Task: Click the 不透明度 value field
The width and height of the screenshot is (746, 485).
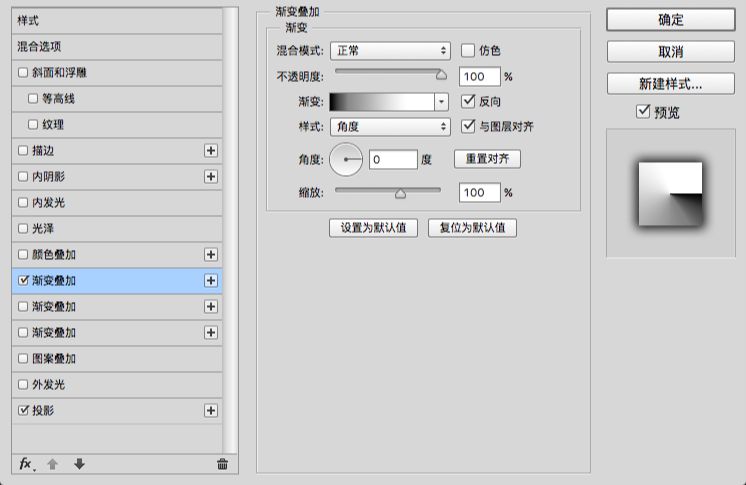Action: click(x=480, y=77)
